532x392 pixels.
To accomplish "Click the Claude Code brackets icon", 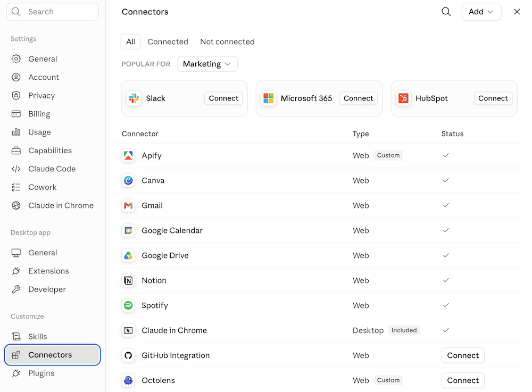I will [x=16, y=169].
